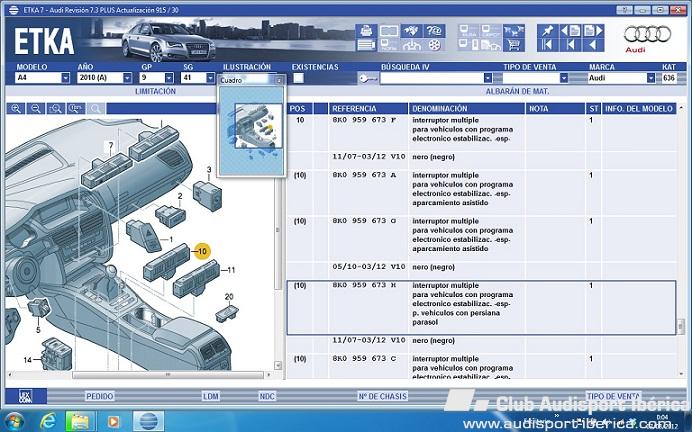Click the key icon next to Existencias
This screenshot has height=432, width=692.
click(368, 79)
